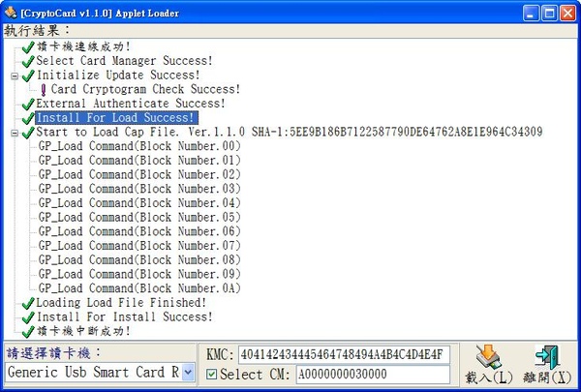
Task: Click the Applet Loader title bar icon
Action: click(x=11, y=13)
